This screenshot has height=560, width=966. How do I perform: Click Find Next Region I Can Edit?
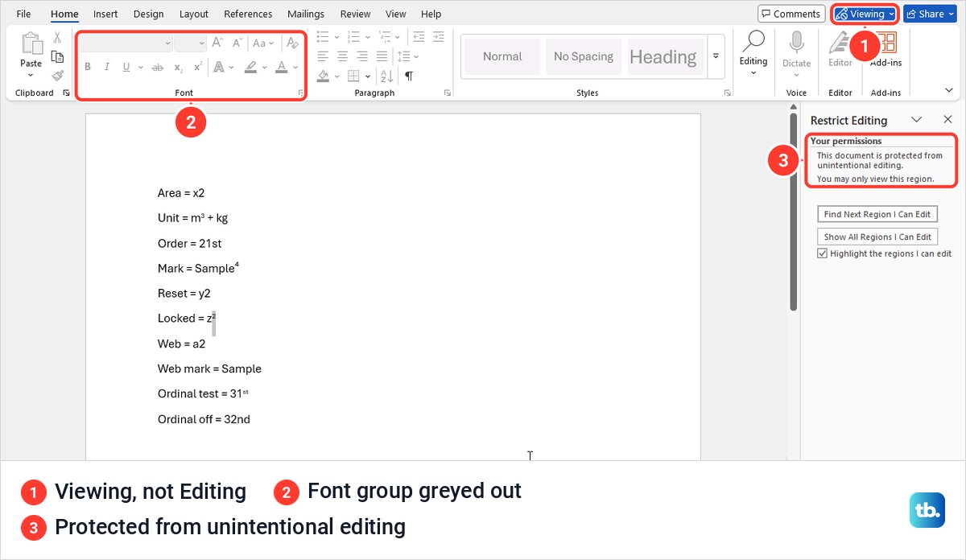(877, 214)
